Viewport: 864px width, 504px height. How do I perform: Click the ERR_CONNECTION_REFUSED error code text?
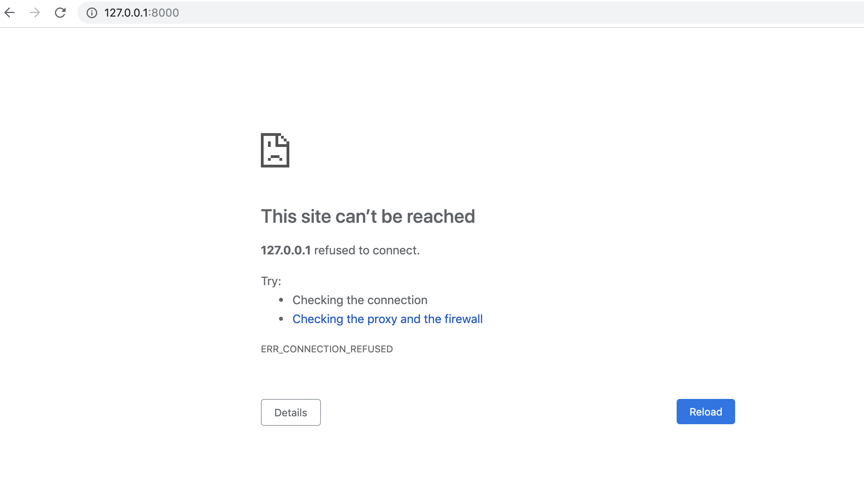pyautogui.click(x=326, y=349)
